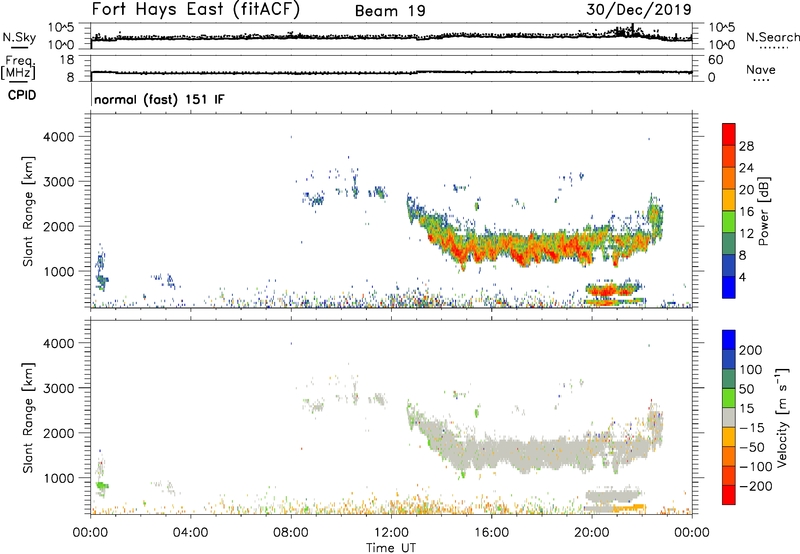Click the date '30/Dec/2019'

pyautogui.click(x=639, y=10)
